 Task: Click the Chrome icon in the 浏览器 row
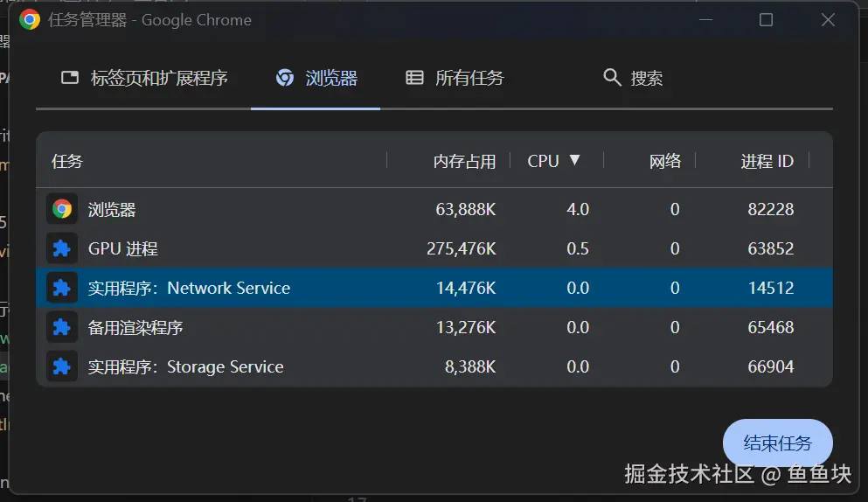point(61,209)
